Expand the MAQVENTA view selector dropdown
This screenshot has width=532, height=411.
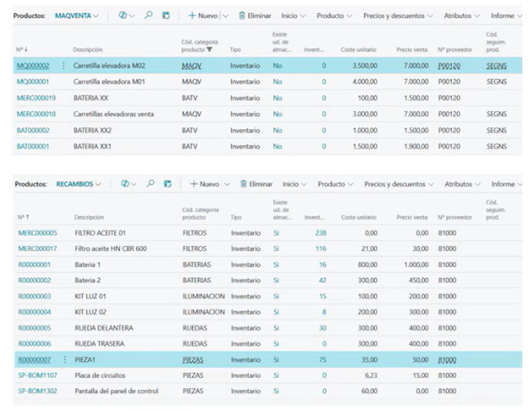click(x=96, y=15)
